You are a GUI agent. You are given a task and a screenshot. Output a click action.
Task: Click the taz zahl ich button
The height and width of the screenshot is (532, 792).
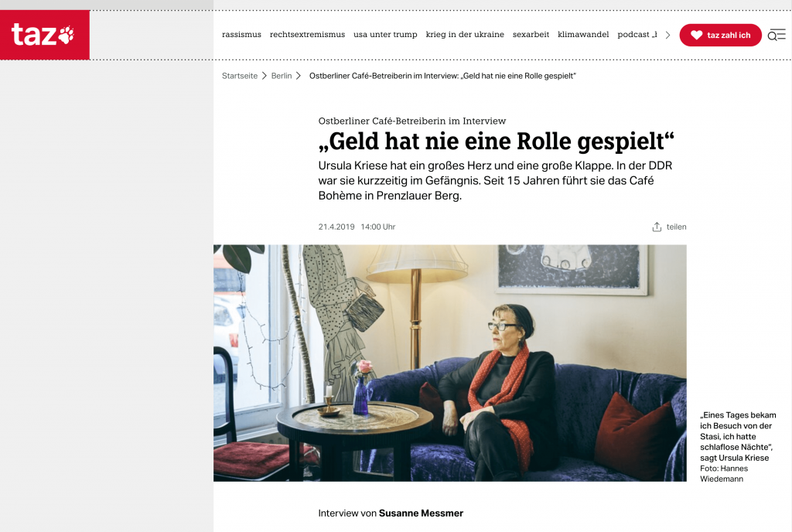(x=720, y=35)
